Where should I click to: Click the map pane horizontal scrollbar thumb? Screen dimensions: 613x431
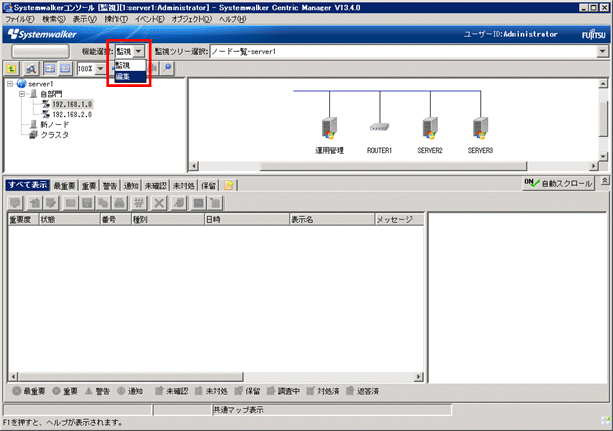[393, 166]
